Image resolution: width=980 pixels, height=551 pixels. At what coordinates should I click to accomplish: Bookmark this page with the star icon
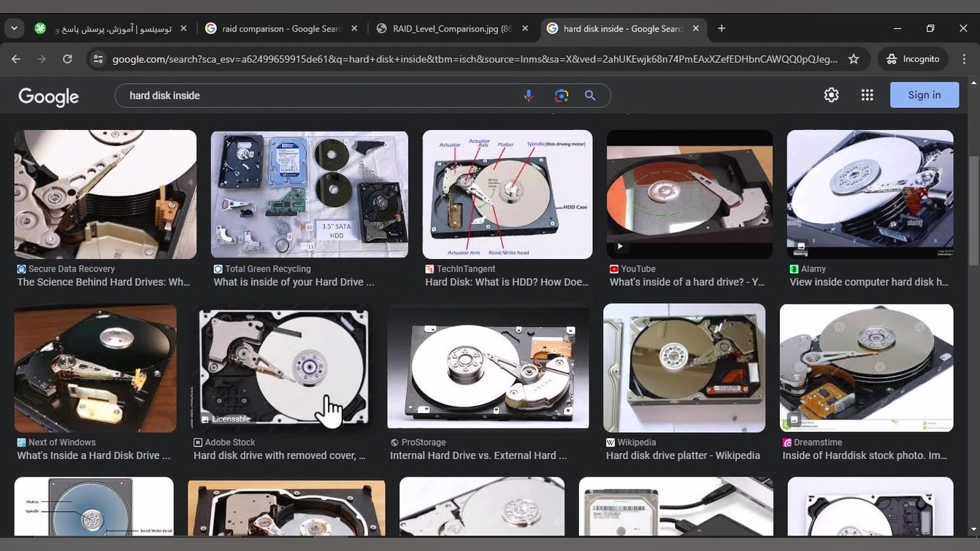point(854,59)
